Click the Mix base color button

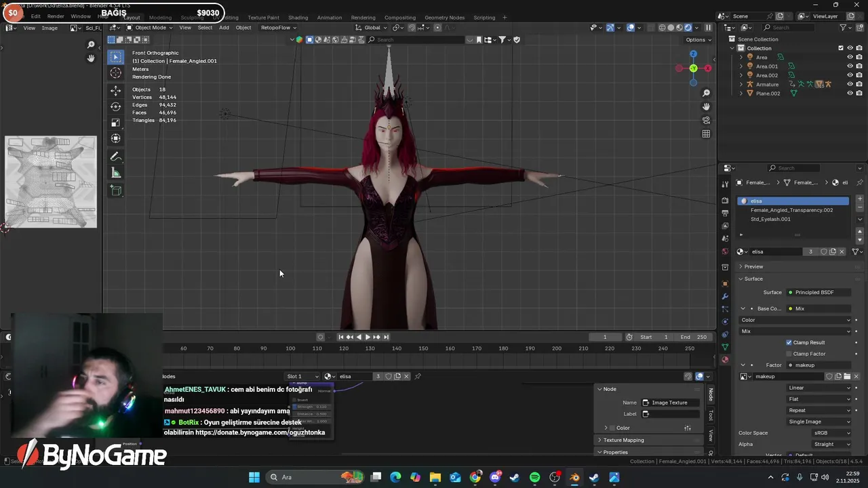point(818,308)
